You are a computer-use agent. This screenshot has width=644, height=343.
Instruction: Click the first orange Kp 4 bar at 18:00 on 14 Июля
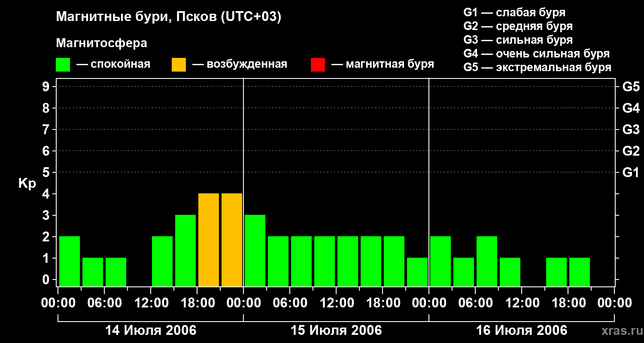pos(209,240)
